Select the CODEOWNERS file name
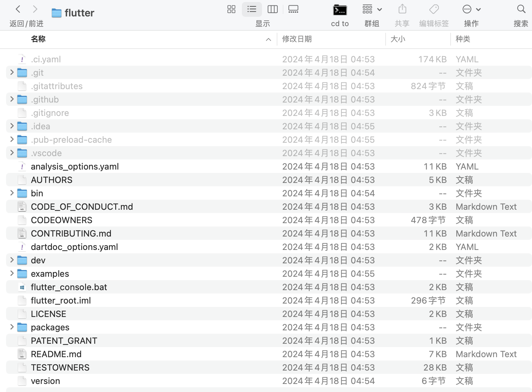 (62, 220)
